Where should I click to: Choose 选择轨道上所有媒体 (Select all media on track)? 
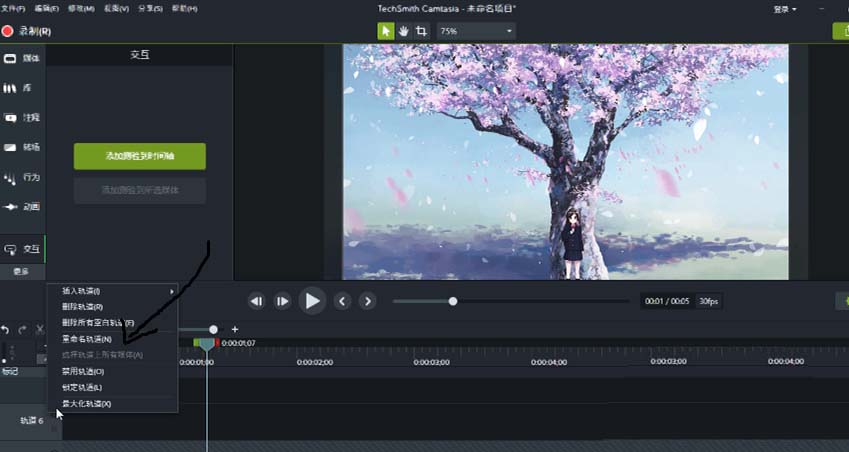click(x=113, y=355)
